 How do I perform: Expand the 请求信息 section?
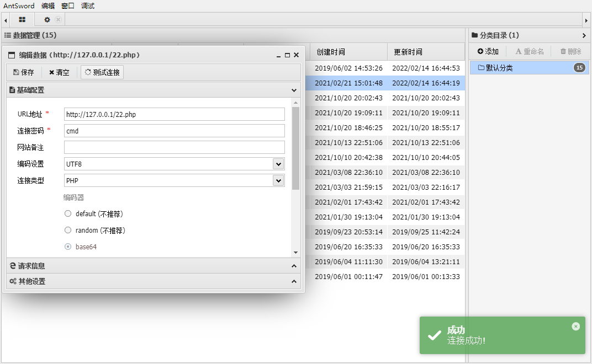(x=294, y=266)
